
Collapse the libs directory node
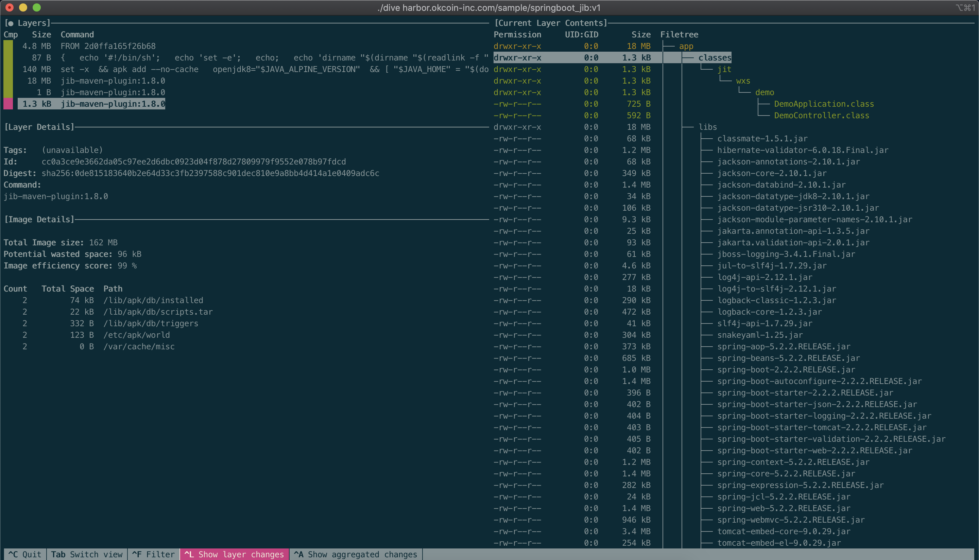pos(707,127)
